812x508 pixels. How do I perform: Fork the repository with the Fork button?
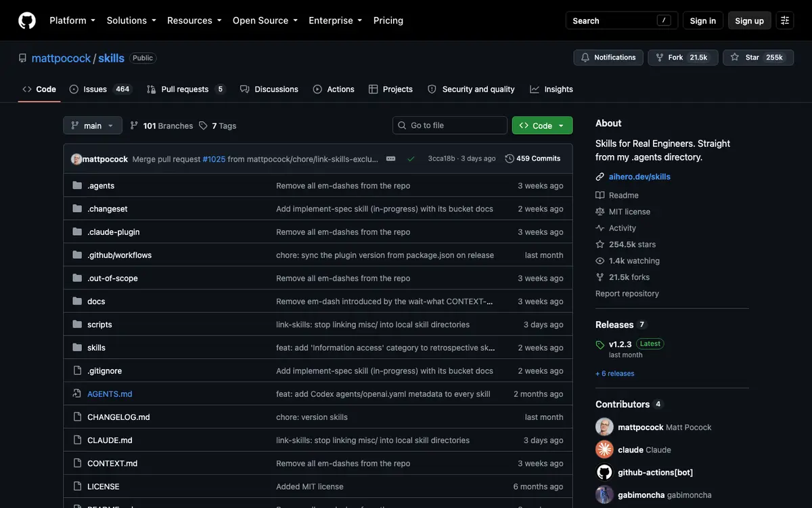[682, 58]
